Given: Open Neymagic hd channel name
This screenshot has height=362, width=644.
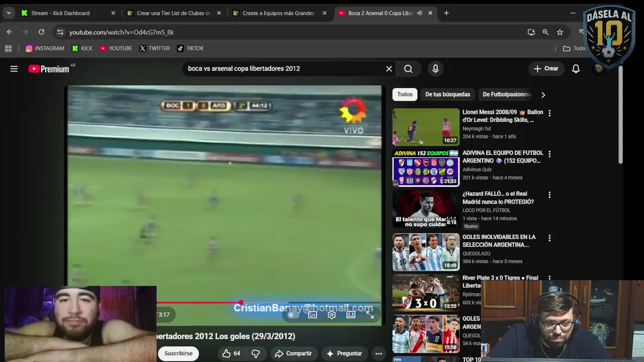Looking at the screenshot, I should point(476,129).
